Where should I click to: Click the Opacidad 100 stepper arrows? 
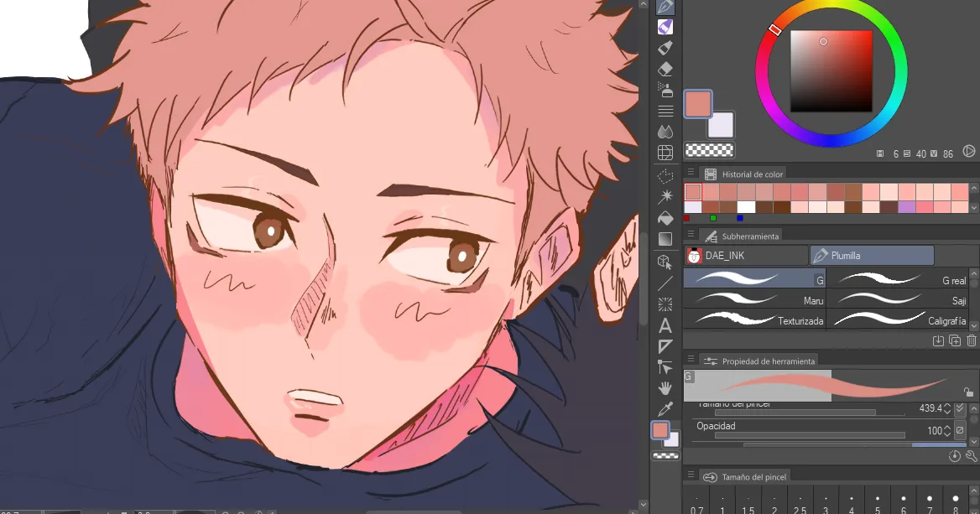(x=947, y=430)
